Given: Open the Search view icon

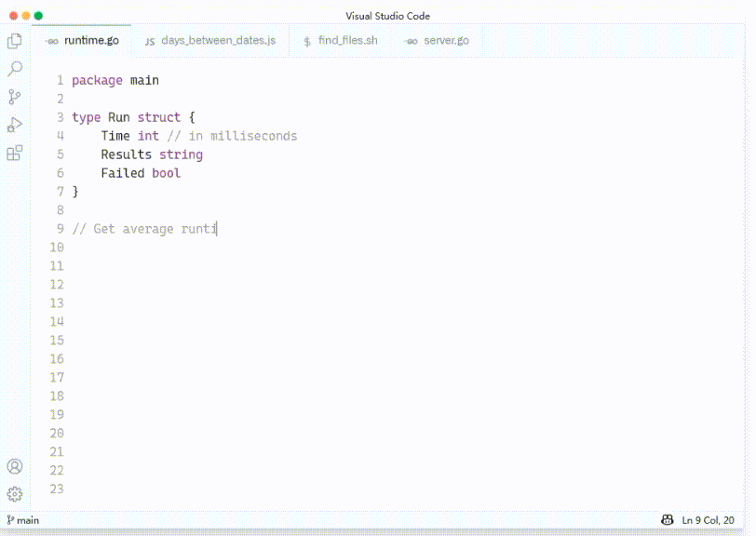Looking at the screenshot, I should click(15, 69).
